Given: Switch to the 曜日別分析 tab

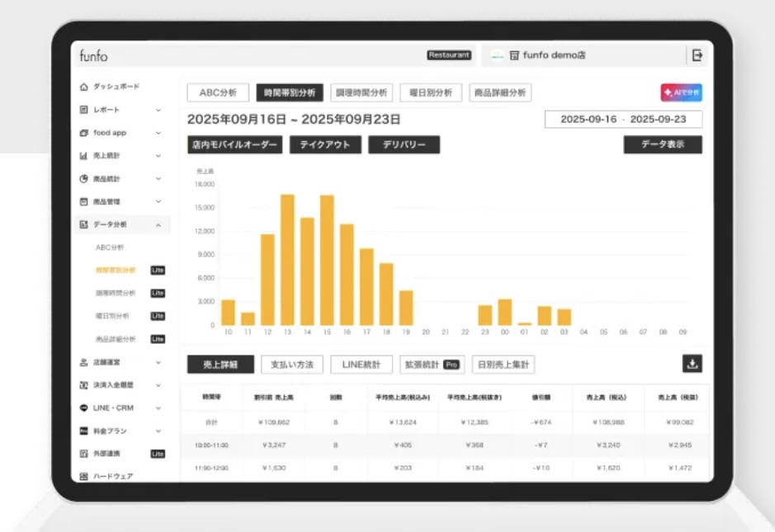Looking at the screenshot, I should [x=431, y=92].
